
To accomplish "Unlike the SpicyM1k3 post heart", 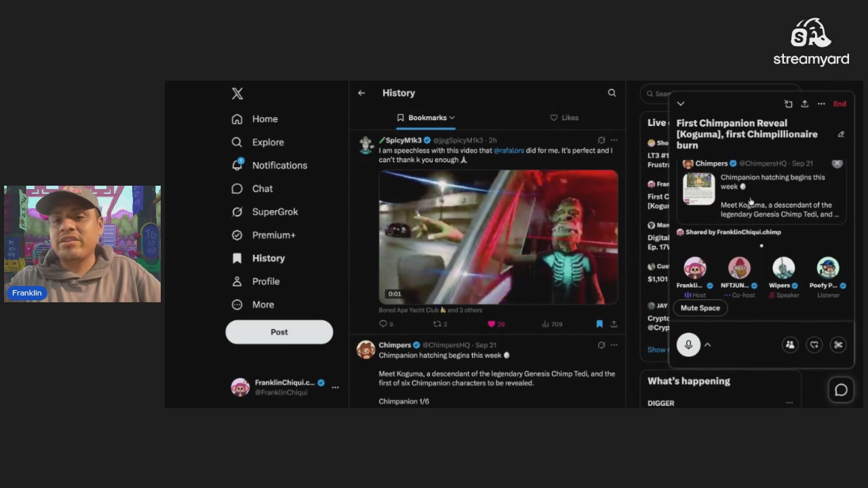I will 496,324.
